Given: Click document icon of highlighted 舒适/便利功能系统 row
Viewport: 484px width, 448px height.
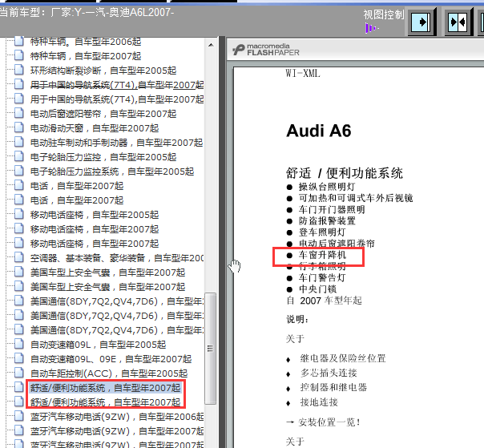Looking at the screenshot, I should 18,387.
